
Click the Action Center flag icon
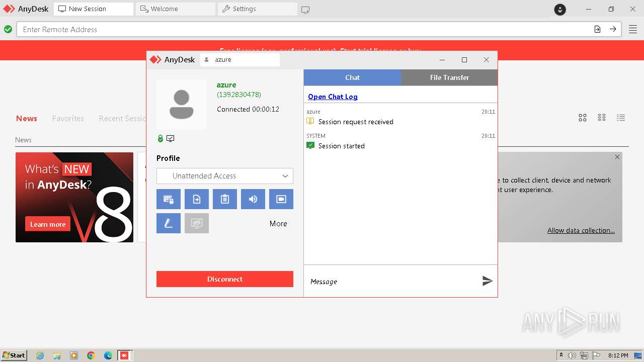(596, 355)
